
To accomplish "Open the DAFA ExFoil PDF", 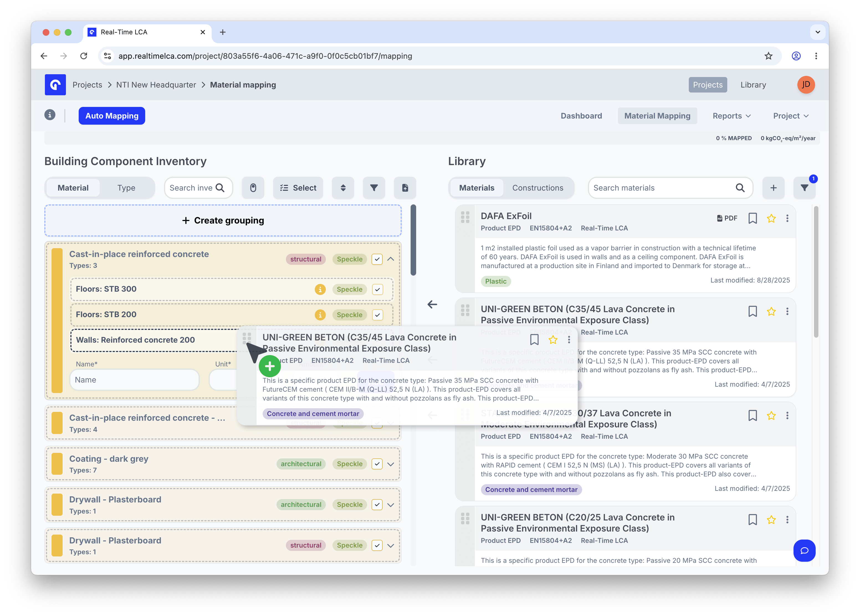I will pos(727,218).
